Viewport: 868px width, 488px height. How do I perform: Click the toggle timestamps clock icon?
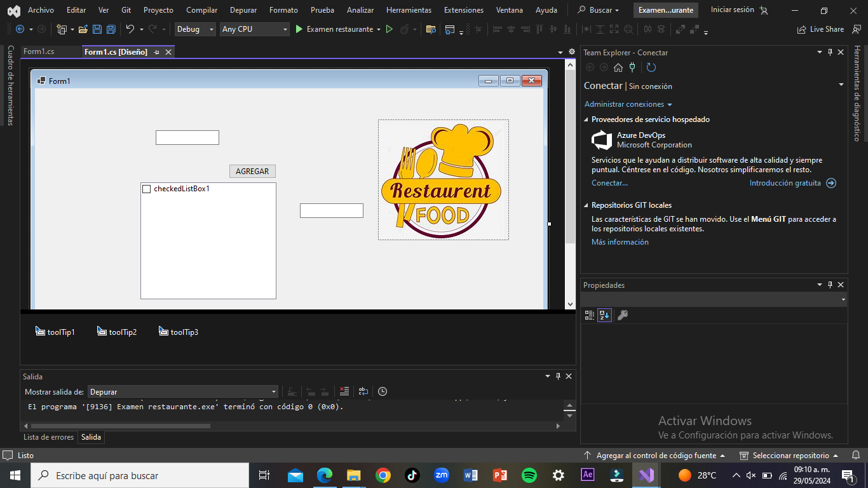coord(383,391)
